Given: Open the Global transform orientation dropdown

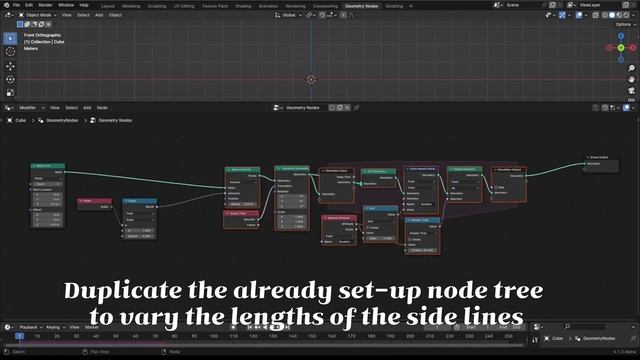Looking at the screenshot, I should (288, 15).
